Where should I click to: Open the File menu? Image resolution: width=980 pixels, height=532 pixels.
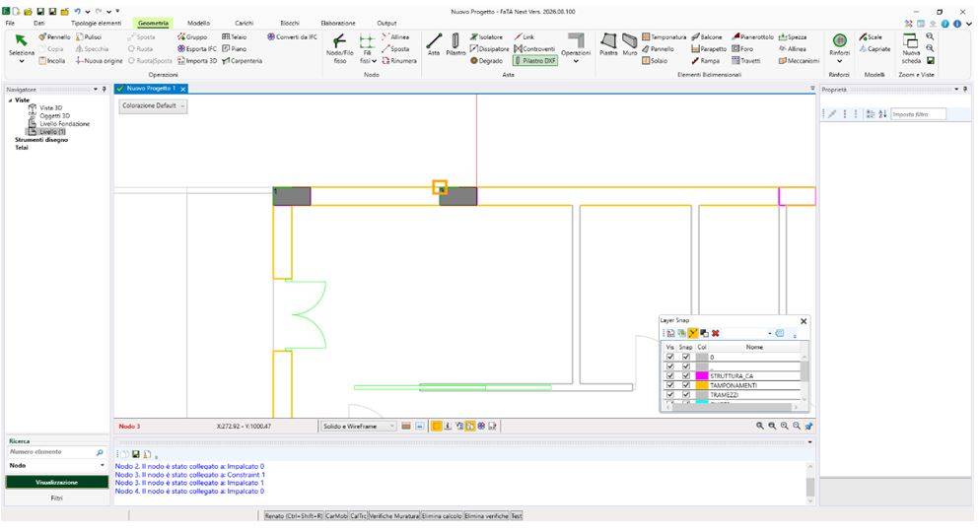10,23
